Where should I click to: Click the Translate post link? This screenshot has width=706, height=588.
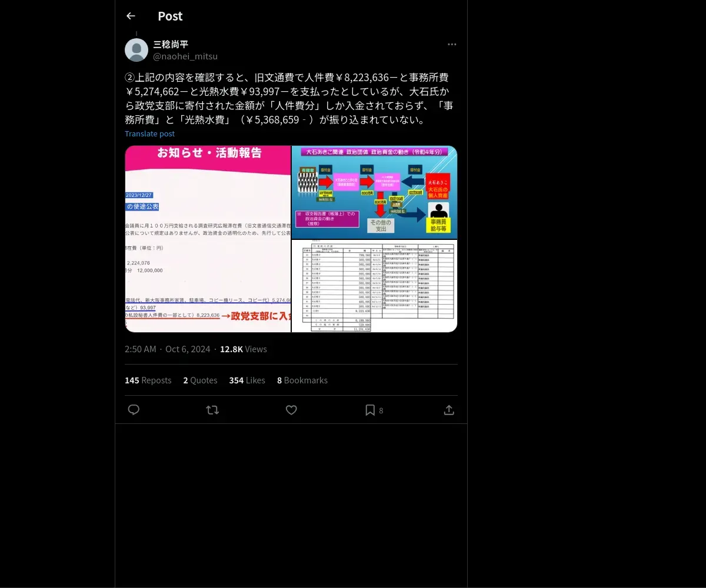(x=149, y=133)
